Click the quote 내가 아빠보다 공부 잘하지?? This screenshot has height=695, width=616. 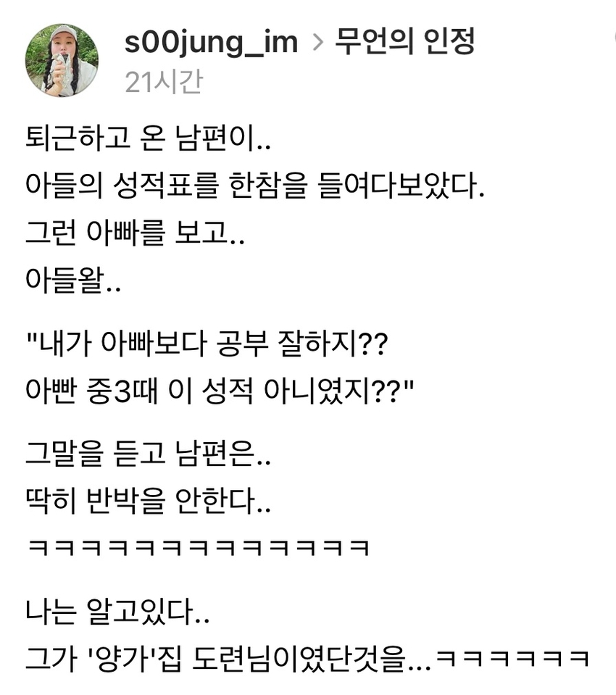[x=207, y=343]
